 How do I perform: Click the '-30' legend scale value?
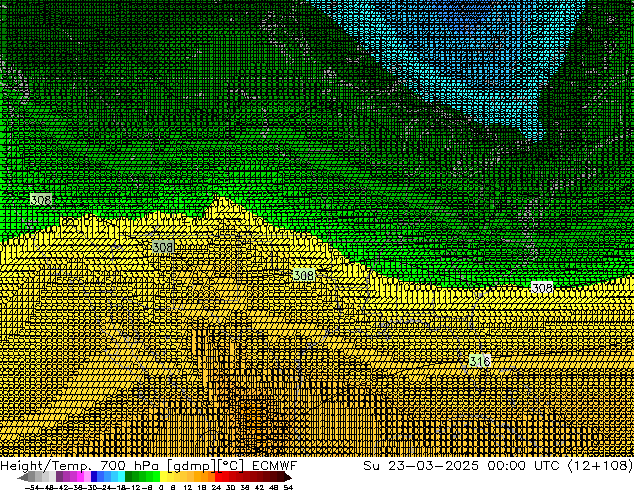(91, 488)
